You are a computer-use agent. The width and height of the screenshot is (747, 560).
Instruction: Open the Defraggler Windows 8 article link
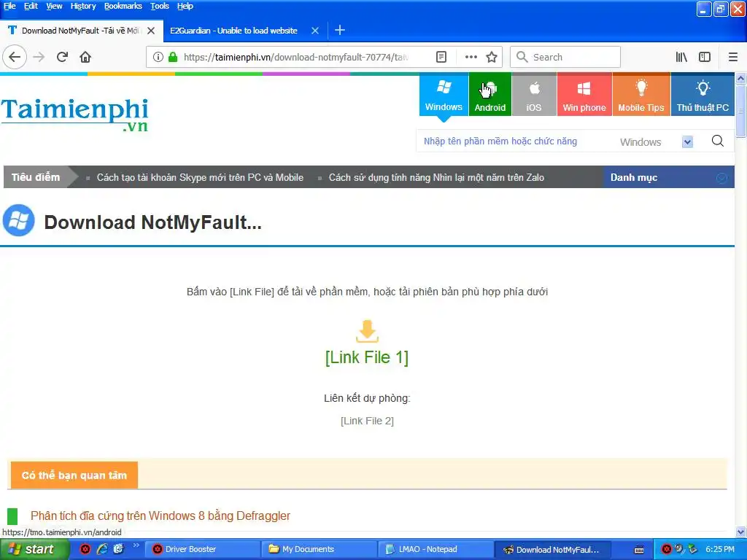160,516
